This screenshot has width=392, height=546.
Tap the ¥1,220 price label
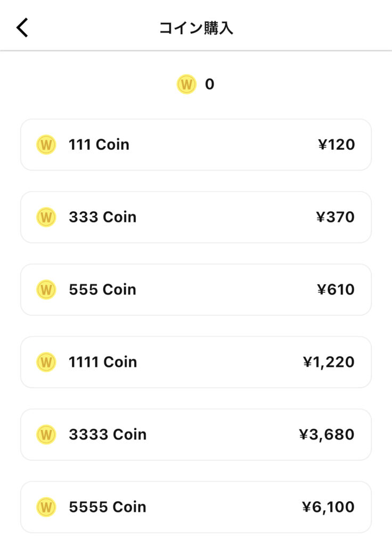click(x=329, y=362)
